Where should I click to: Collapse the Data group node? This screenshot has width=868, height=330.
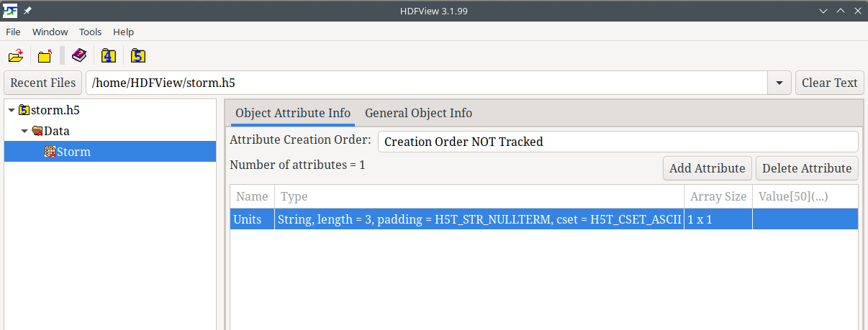pyautogui.click(x=24, y=131)
